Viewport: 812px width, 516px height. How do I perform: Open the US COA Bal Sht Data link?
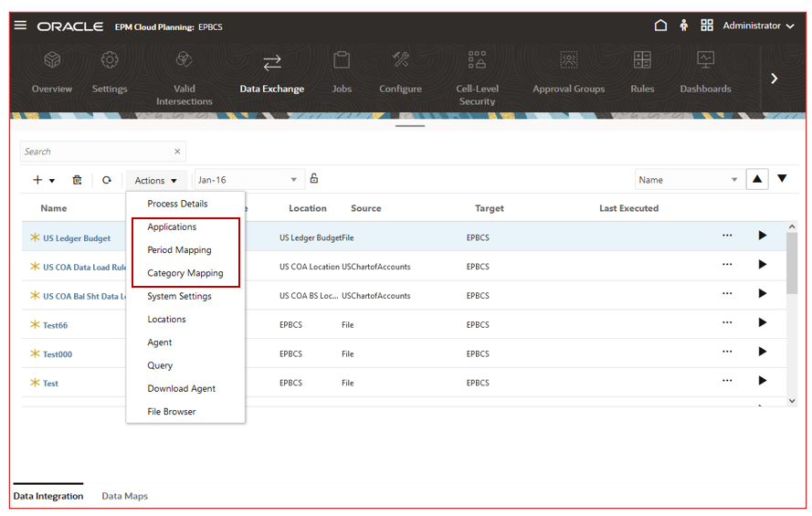tap(84, 296)
